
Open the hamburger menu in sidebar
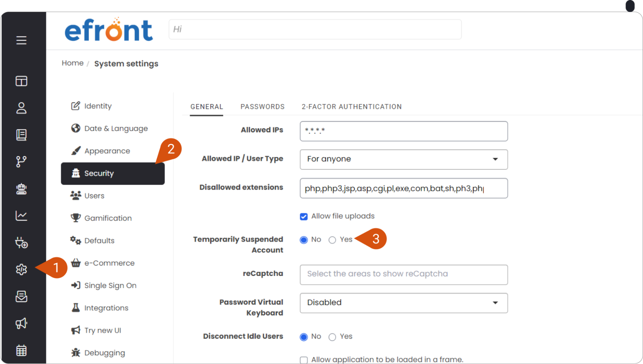pos(21,40)
